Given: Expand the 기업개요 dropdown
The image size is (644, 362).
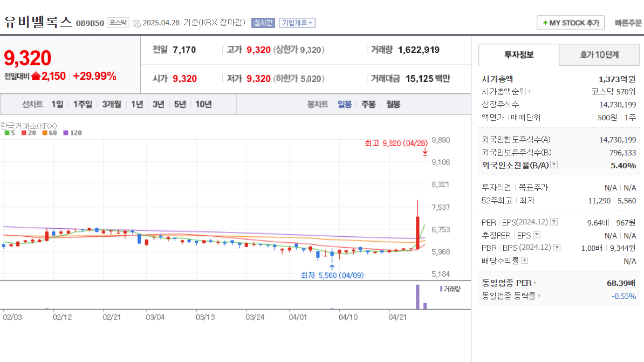Looking at the screenshot, I should pos(297,23).
